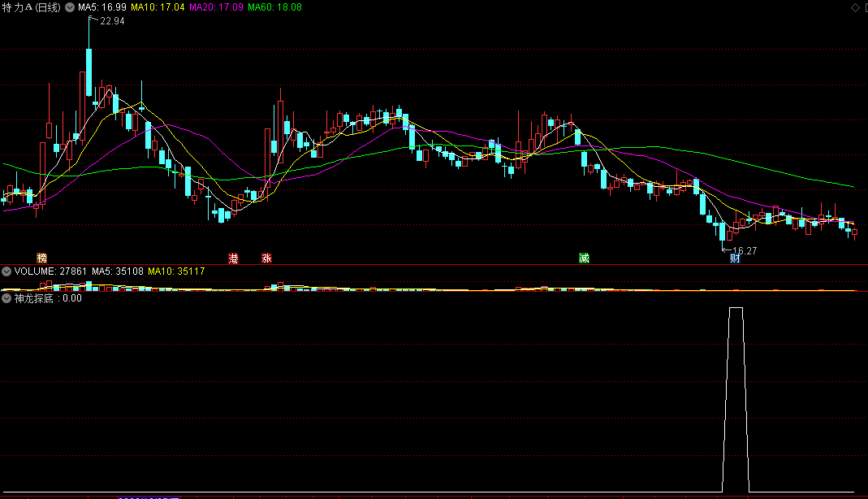Click the VOLUME: 27861 label
This screenshot has width=868, height=499.
click(x=50, y=271)
